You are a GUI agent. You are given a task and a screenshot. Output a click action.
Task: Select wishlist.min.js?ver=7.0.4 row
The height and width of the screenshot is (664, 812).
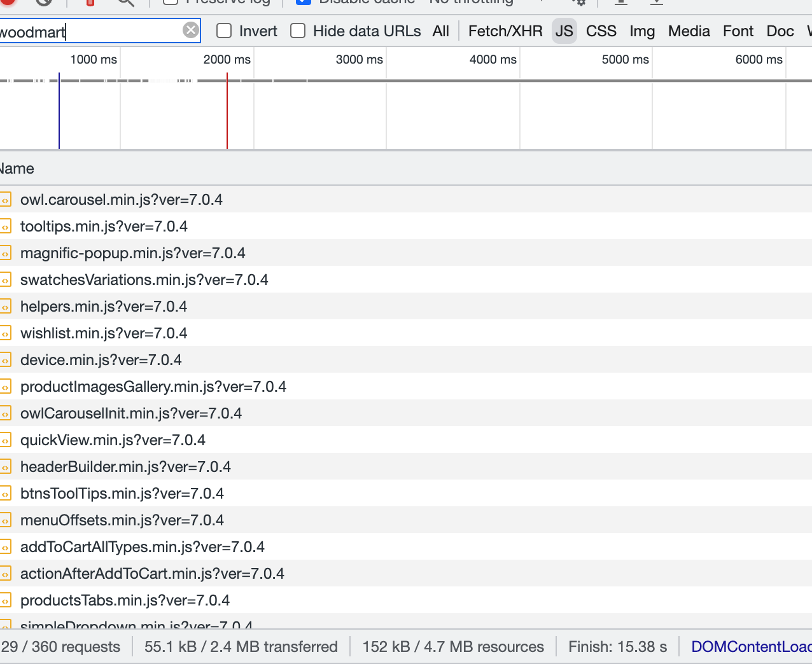tap(406, 333)
